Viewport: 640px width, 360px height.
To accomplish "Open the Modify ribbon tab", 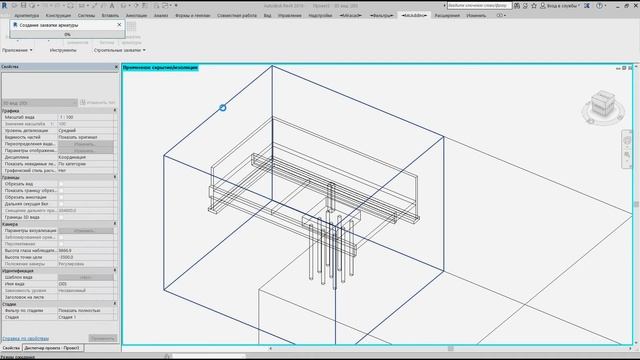I will point(476,16).
